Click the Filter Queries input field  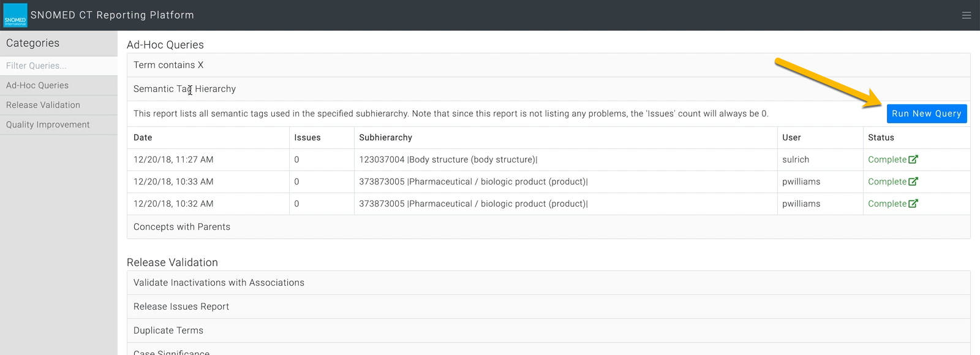click(59, 66)
